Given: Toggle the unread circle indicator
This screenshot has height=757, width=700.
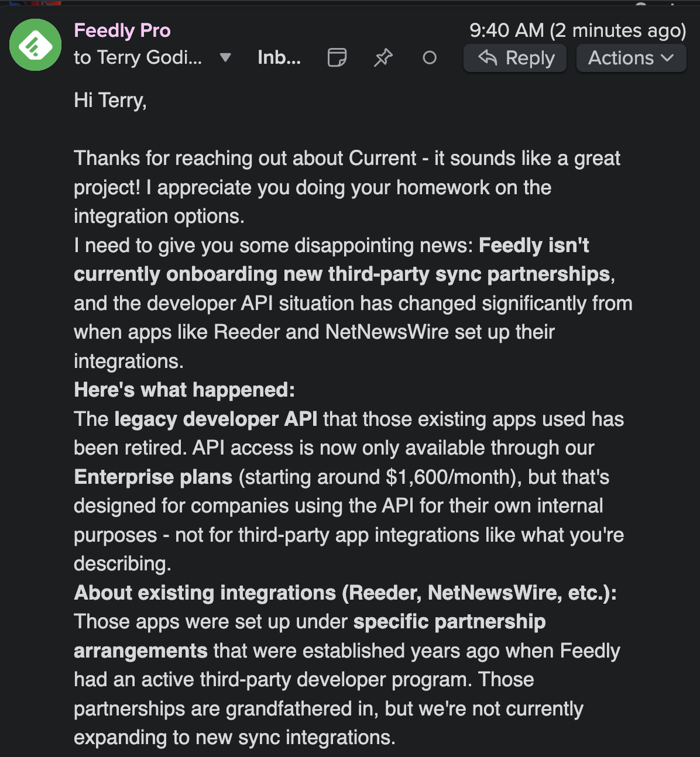Looking at the screenshot, I should pos(430,57).
